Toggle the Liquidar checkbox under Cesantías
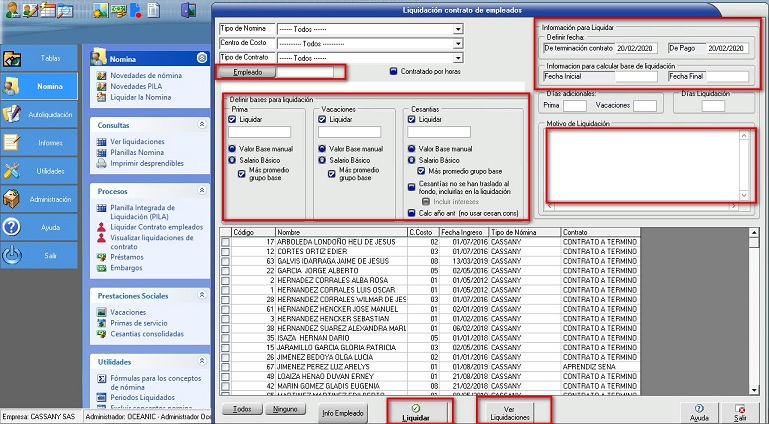This screenshot has height=424, width=769. click(x=412, y=119)
